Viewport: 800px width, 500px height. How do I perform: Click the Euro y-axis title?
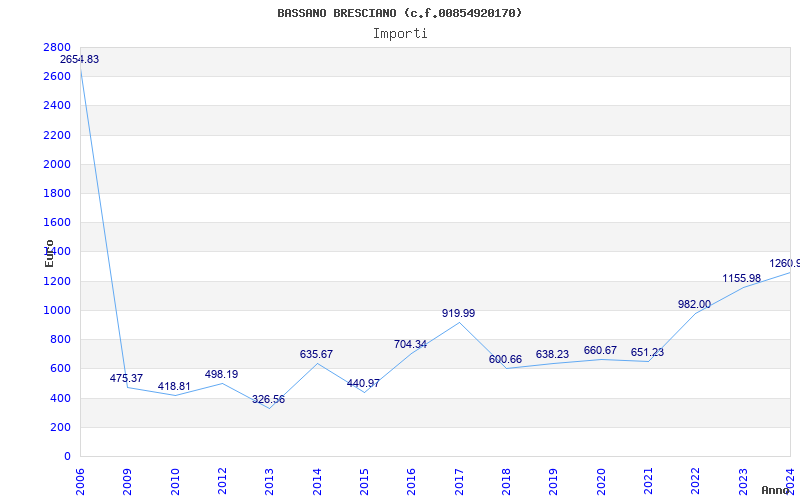tap(49, 254)
